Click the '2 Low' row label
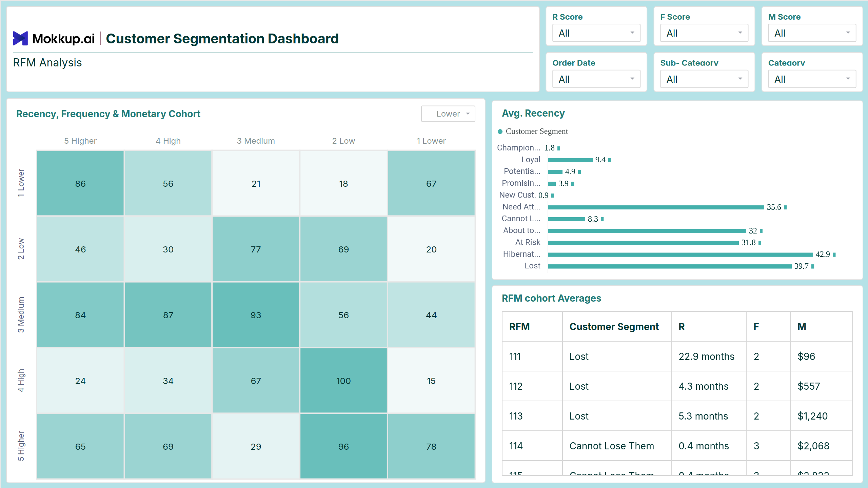This screenshot has height=488, width=868. [21, 249]
